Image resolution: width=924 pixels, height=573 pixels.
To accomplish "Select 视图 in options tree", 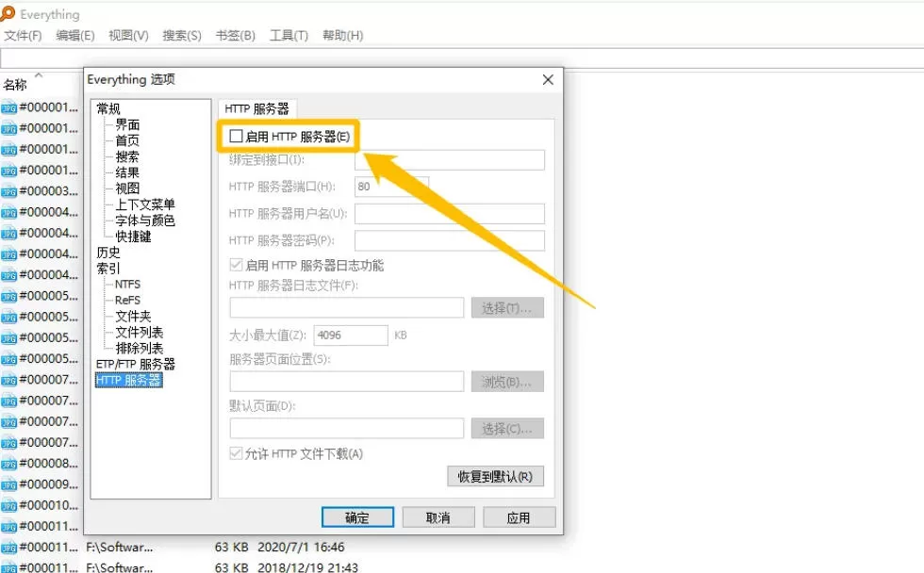I will [x=127, y=188].
